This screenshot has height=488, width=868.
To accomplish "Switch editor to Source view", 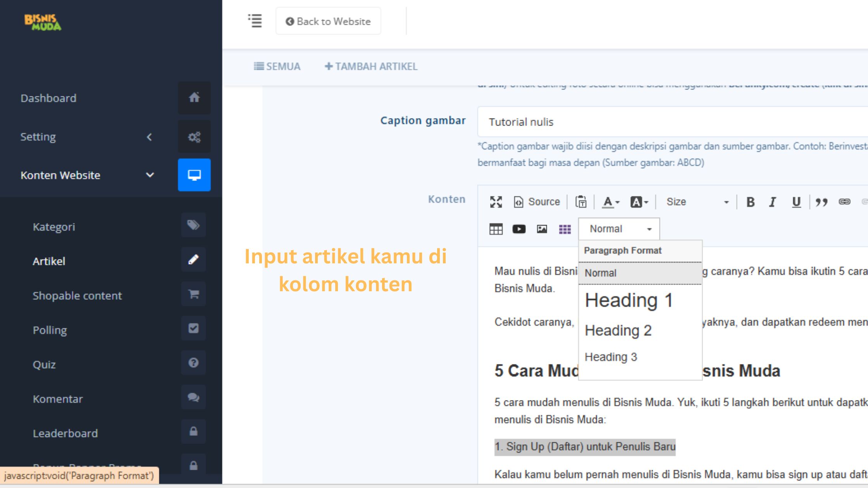I will 537,202.
